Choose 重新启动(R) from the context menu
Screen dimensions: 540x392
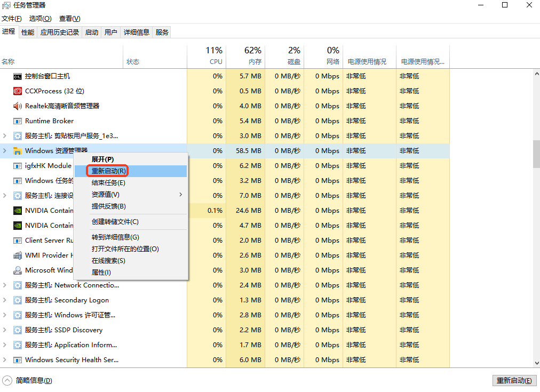131,171
